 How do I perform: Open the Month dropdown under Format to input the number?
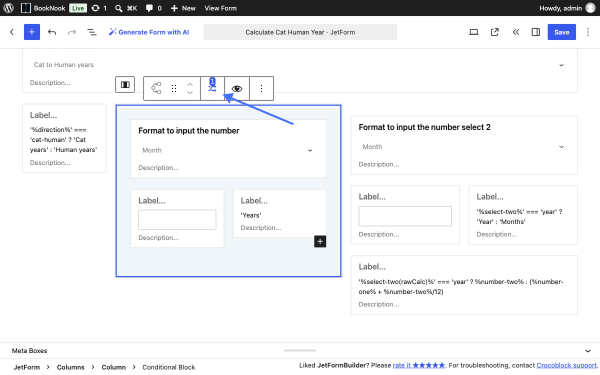[228, 150]
